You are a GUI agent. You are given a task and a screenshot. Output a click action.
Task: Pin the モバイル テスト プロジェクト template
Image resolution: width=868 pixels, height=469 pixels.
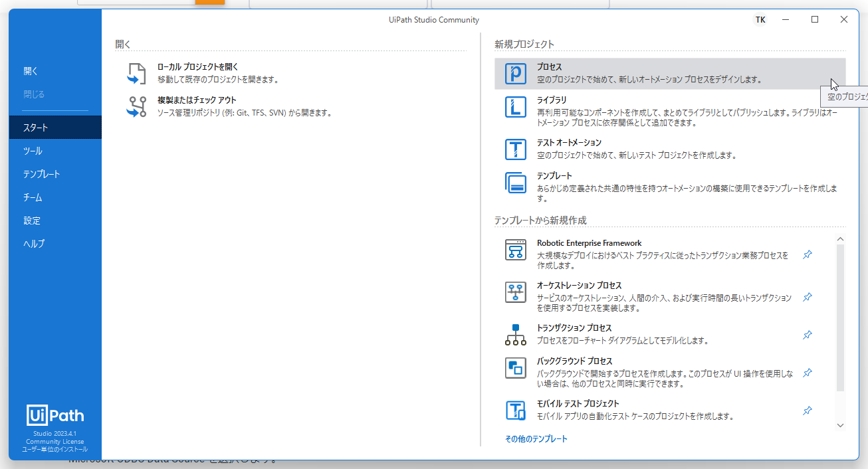click(808, 411)
